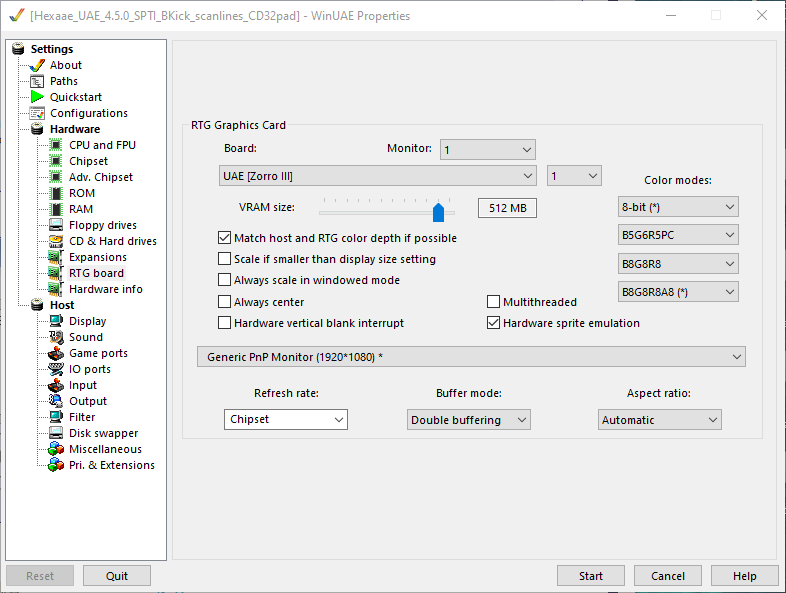The width and height of the screenshot is (786, 593).
Task: Click the Sound icon
Action: coord(56,337)
